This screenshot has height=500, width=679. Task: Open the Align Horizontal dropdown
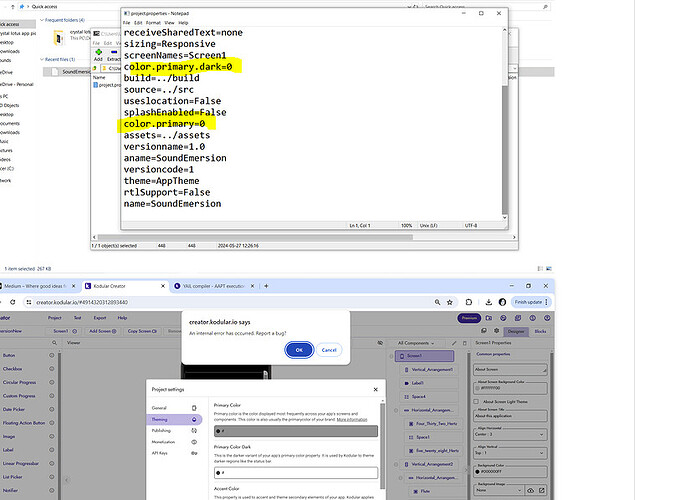coord(510,434)
